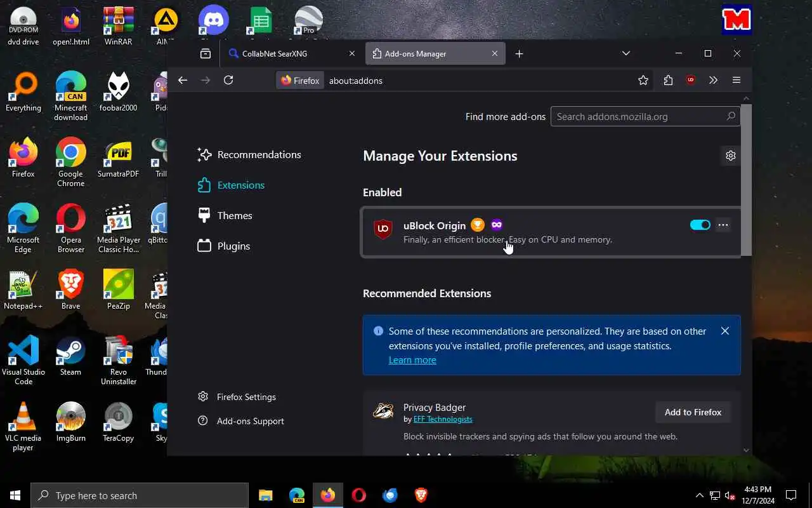Bookmark this page star icon
The image size is (812, 508).
[x=643, y=80]
